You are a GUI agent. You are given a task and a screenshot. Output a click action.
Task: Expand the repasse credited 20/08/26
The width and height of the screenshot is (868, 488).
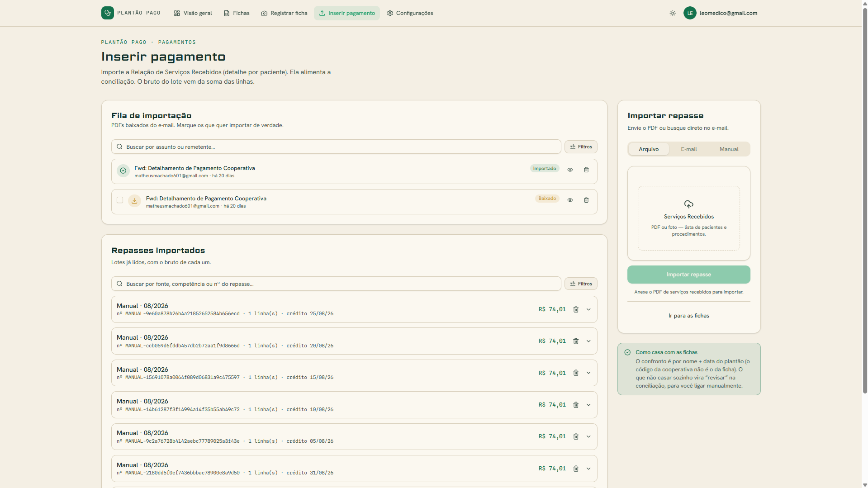point(588,341)
